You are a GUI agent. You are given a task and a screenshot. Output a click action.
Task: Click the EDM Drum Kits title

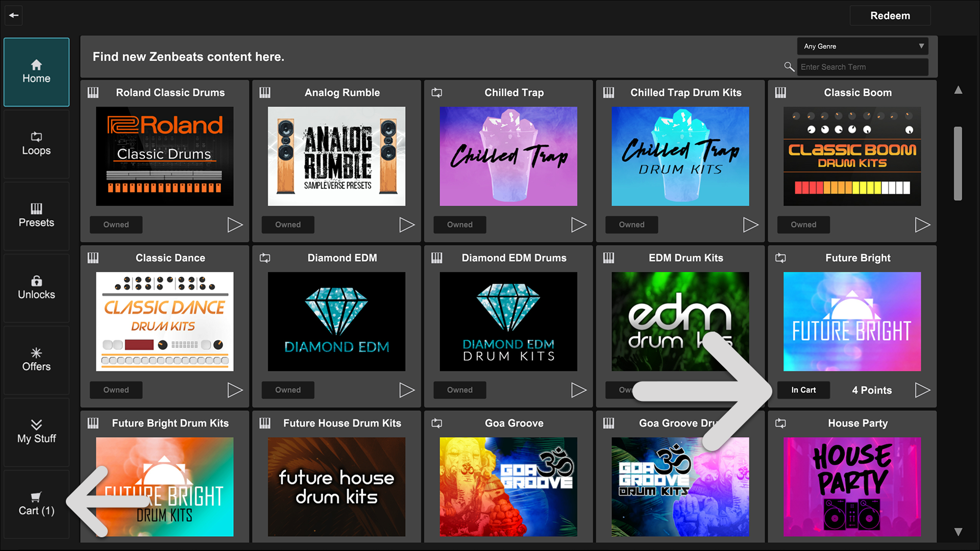[x=686, y=258]
